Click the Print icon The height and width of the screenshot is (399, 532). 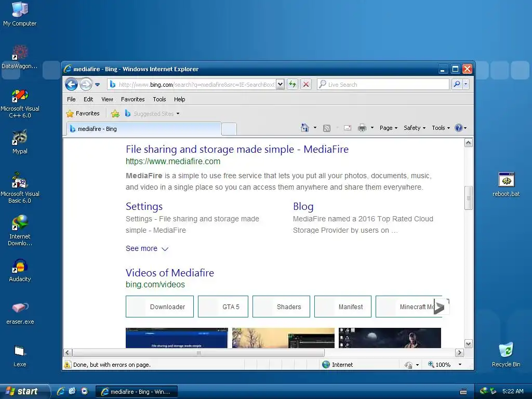pyautogui.click(x=362, y=128)
